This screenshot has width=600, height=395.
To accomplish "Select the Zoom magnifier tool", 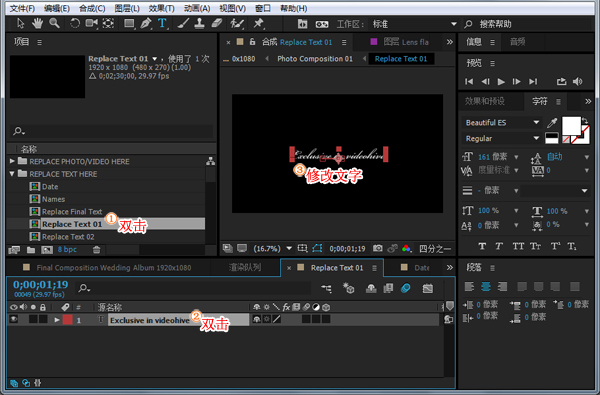I will pyautogui.click(x=54, y=24).
